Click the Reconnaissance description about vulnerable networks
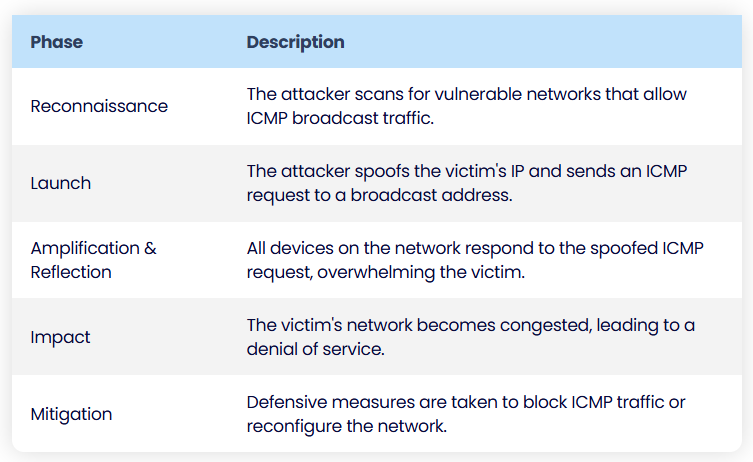This screenshot has width=753, height=462. (x=467, y=106)
